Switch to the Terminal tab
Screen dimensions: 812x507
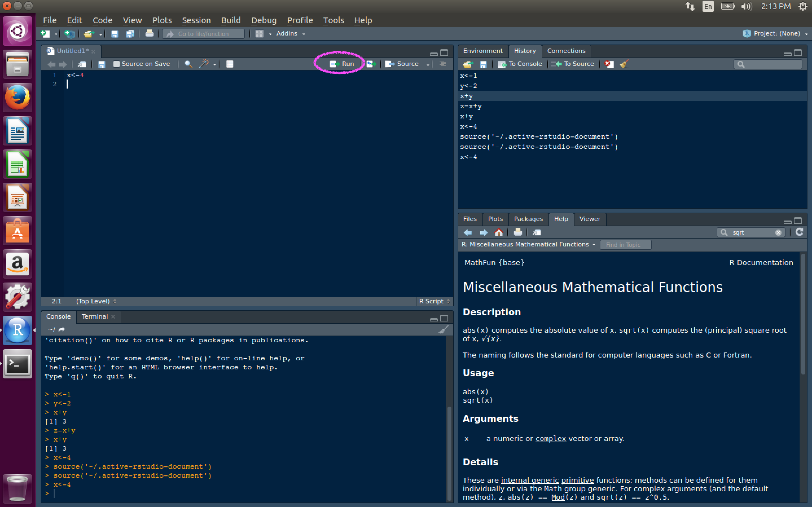point(95,317)
